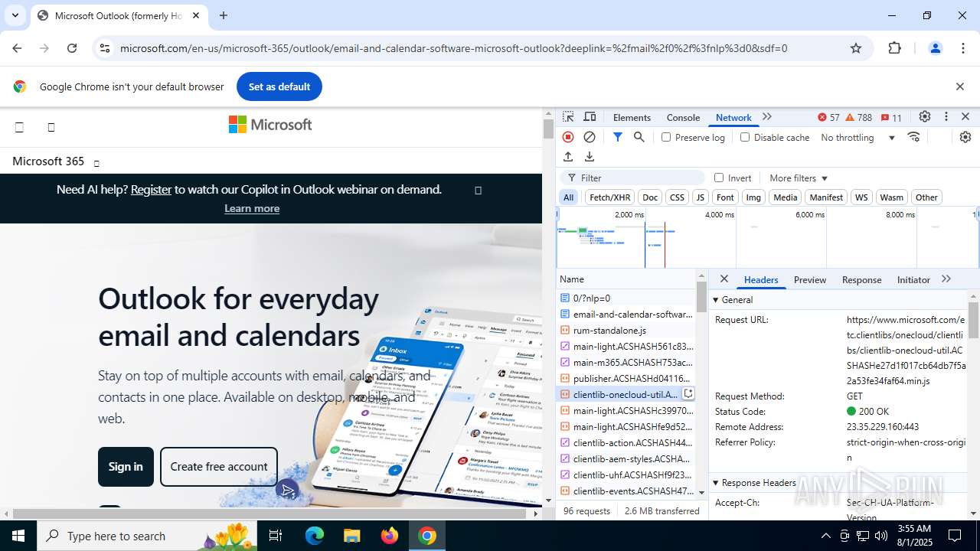Click the Set as default button
This screenshot has width=980, height=551.
[x=279, y=86]
